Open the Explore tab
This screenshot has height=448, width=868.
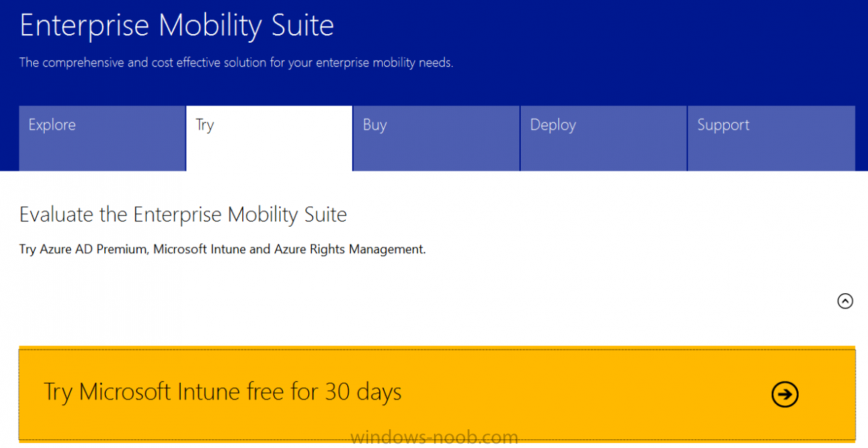[102, 138]
